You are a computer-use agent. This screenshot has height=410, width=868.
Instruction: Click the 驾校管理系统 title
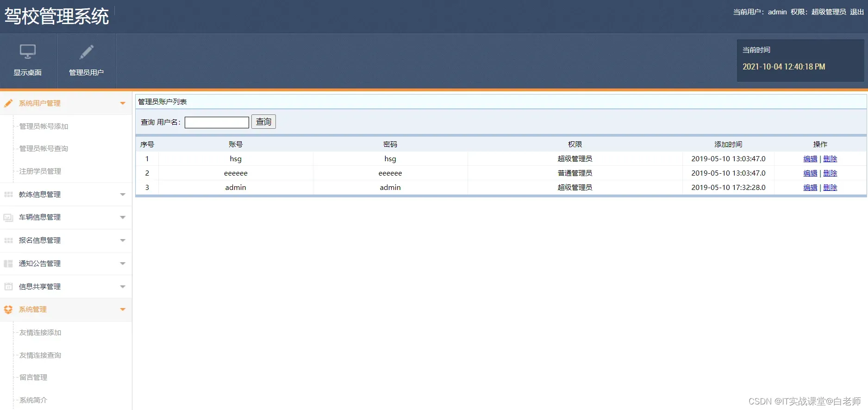56,16
